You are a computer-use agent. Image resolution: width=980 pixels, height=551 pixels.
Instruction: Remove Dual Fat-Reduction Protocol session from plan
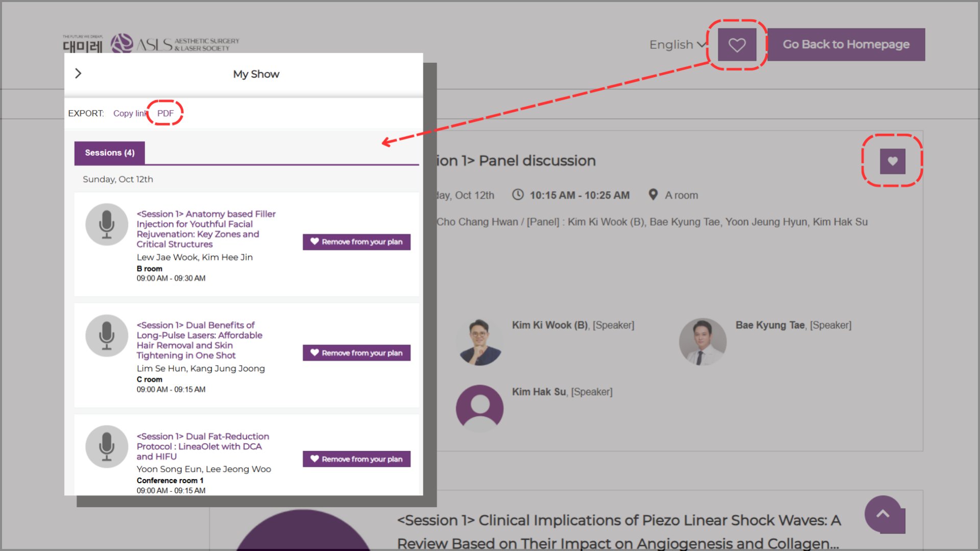(x=356, y=459)
